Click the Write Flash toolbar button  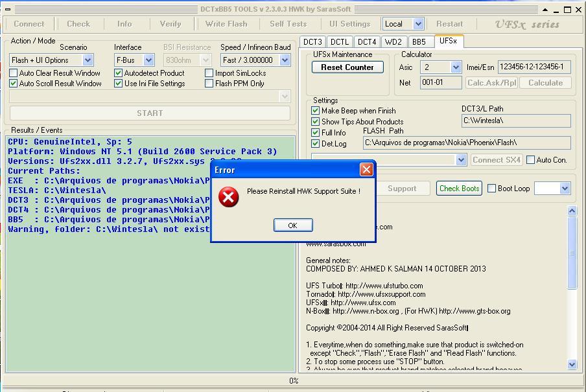point(226,24)
